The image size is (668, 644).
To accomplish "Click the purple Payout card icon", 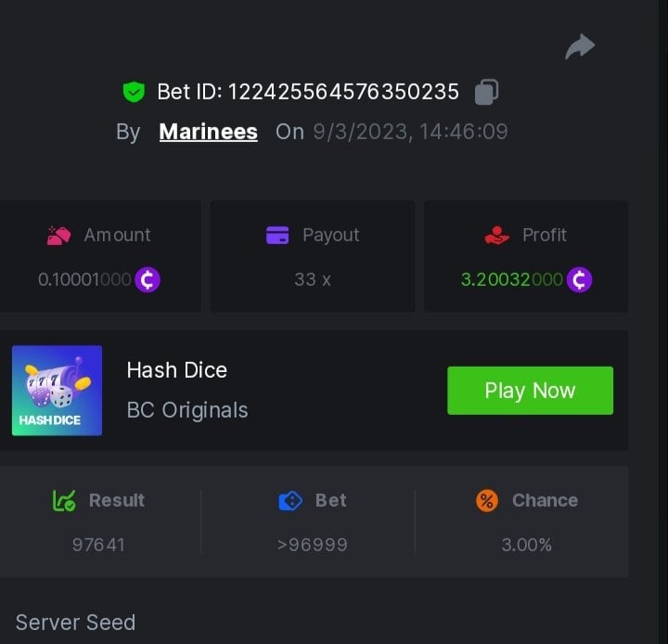I will 277,236.
